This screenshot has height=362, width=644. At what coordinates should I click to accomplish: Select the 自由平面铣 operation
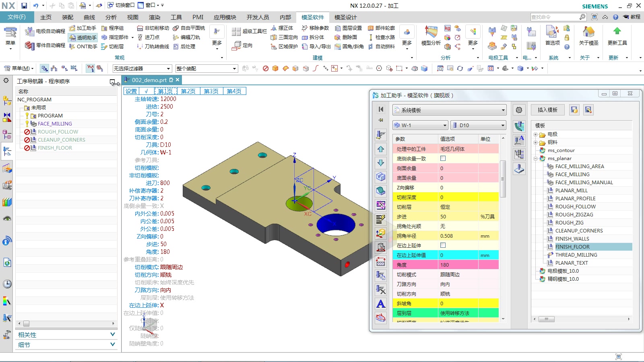tap(189, 28)
